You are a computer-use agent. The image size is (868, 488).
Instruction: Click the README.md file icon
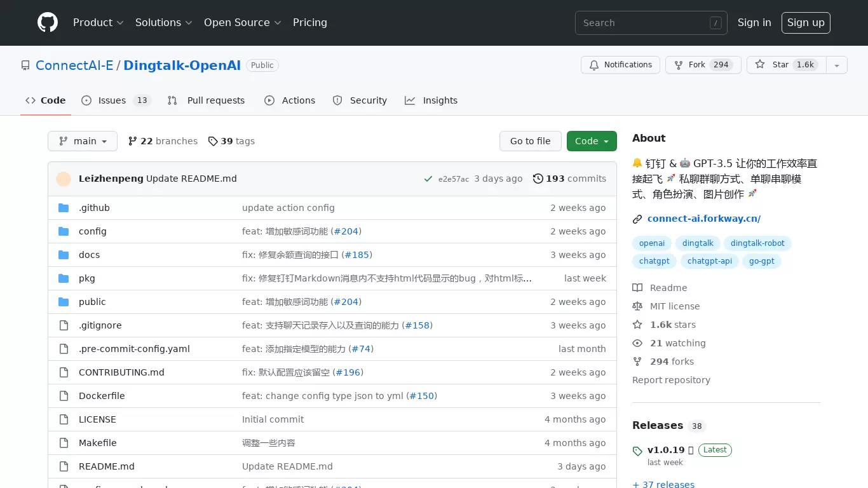pyautogui.click(x=64, y=466)
